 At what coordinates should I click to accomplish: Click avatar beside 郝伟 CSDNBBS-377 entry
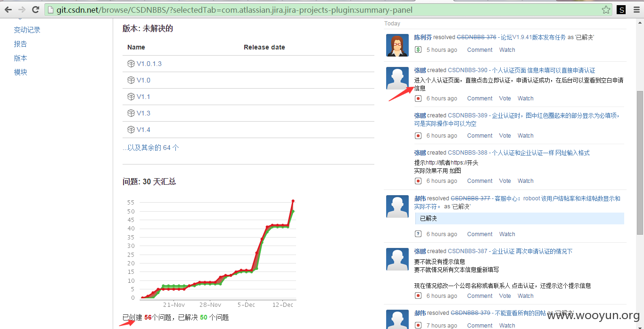point(397,206)
